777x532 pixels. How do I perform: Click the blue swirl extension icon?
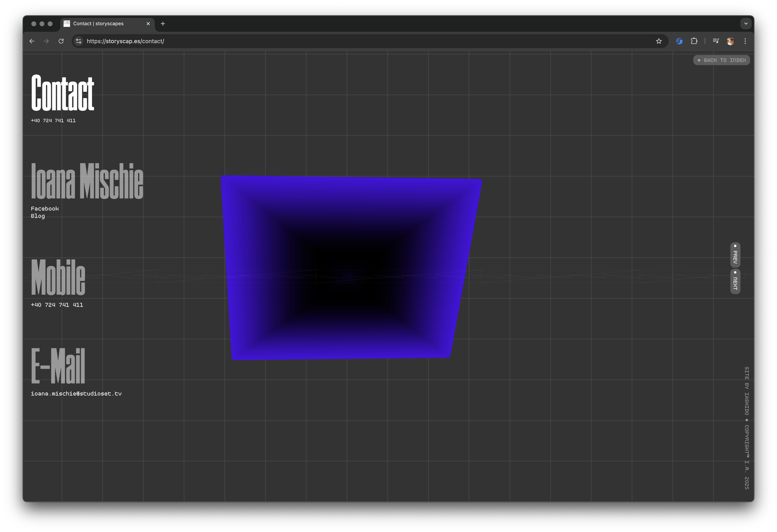coord(679,41)
